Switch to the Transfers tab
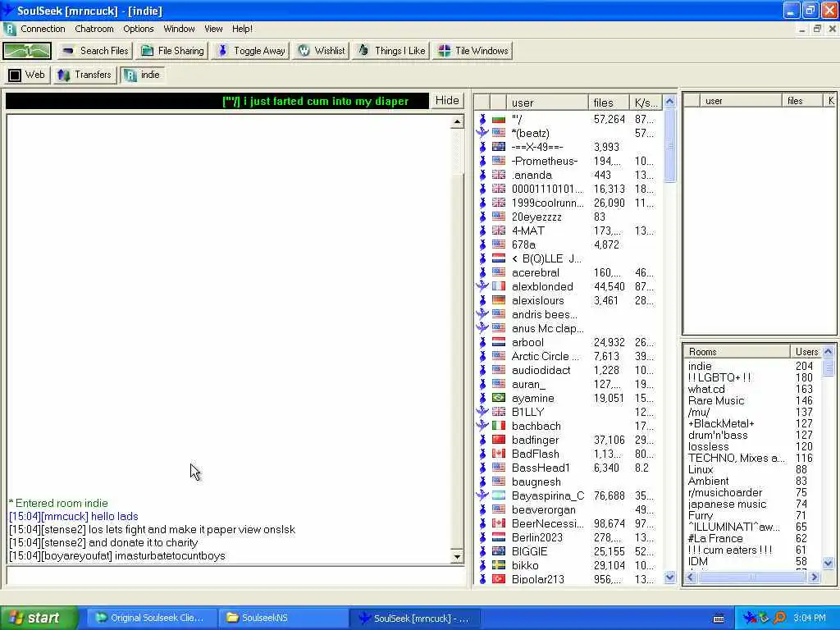Screen dimensions: 840x630 click(84, 75)
